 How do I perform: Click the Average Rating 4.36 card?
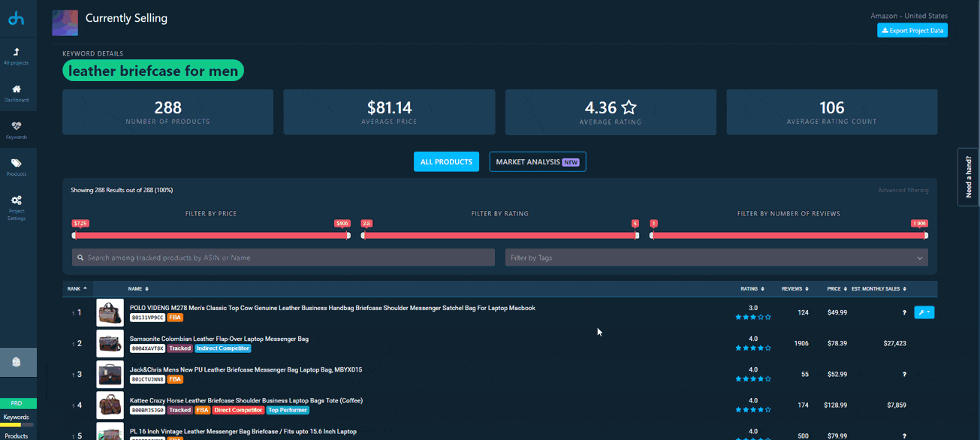(611, 112)
